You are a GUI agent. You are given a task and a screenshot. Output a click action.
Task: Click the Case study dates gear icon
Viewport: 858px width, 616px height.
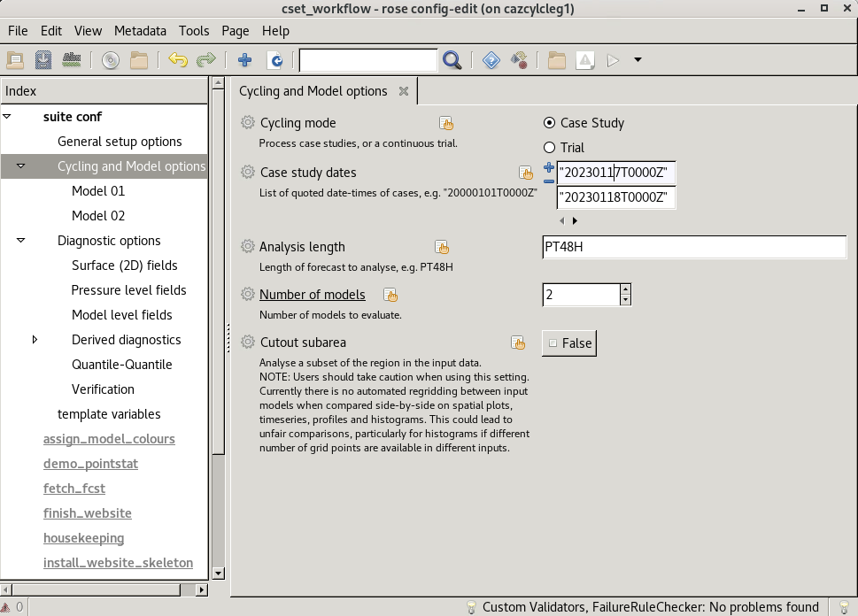pos(248,173)
